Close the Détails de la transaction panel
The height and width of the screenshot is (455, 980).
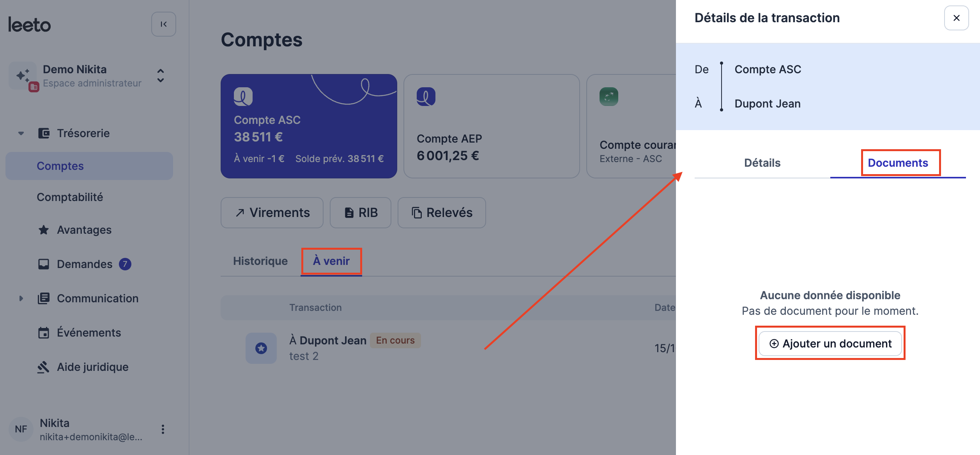957,18
